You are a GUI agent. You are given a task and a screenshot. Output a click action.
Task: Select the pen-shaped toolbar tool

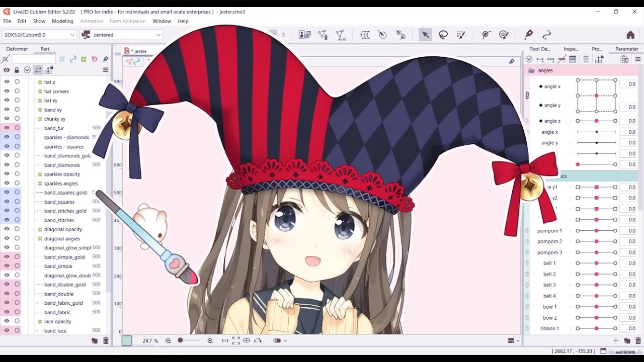[x=528, y=35]
